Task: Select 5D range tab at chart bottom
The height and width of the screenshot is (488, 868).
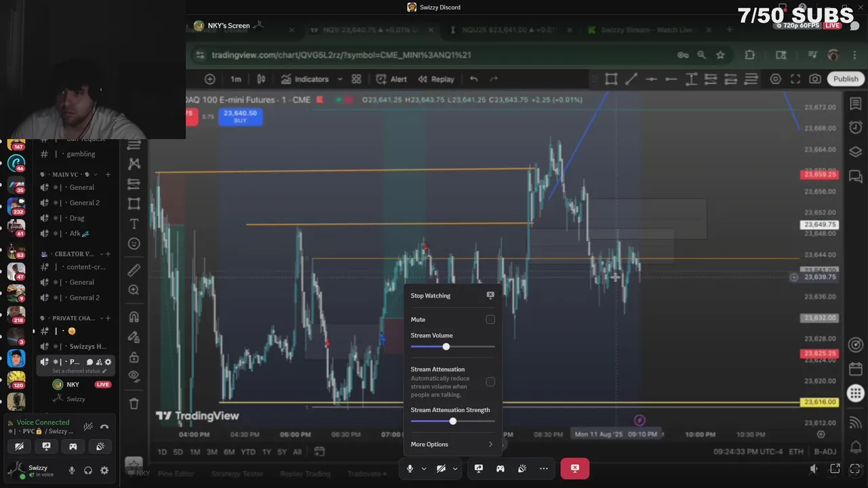Action: 178,452
